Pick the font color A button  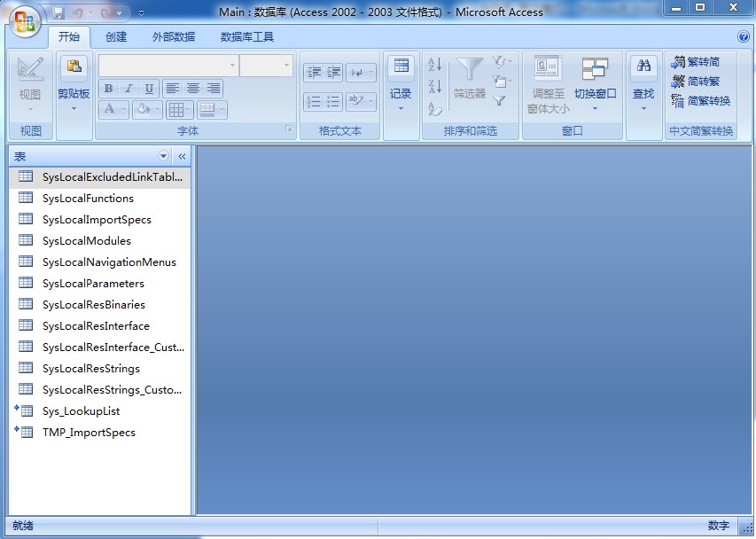click(x=114, y=109)
